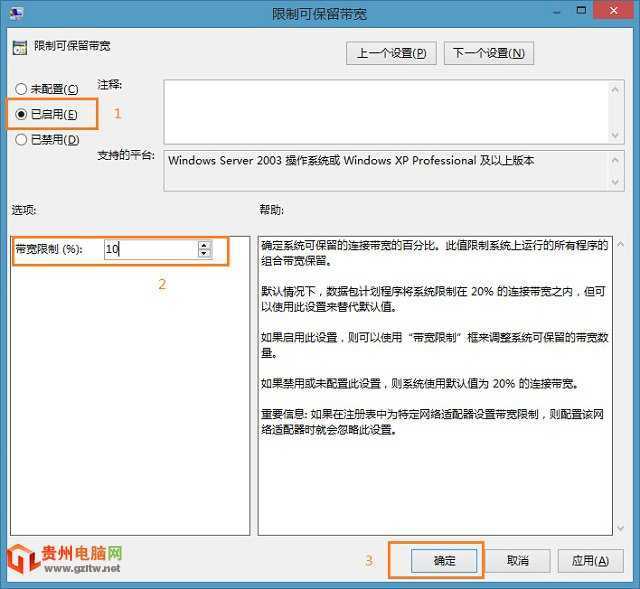Select the 未配置(C) radio button
640x589 pixels.
pyautogui.click(x=47, y=89)
